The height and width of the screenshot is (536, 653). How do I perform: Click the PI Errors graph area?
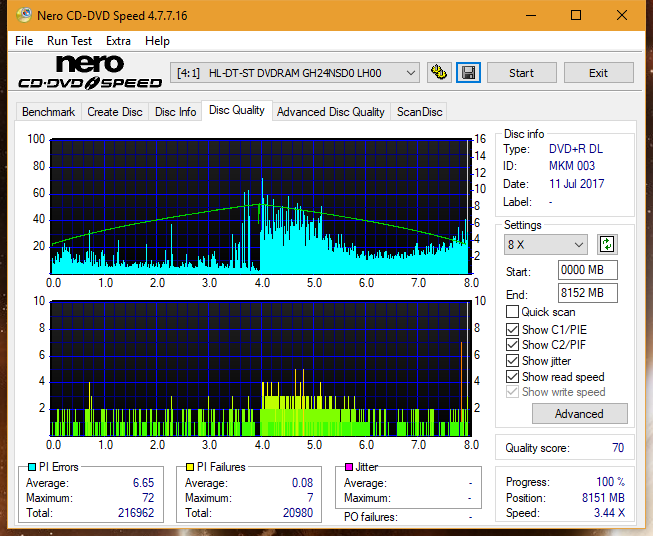point(261,206)
